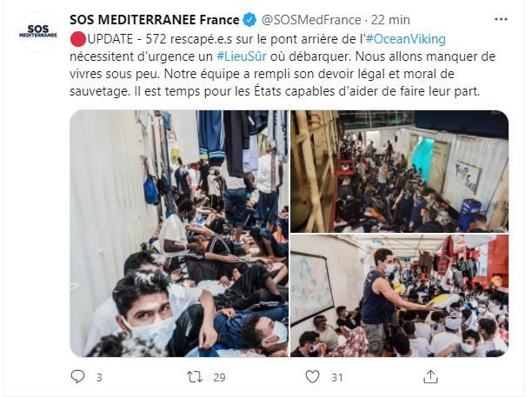Image resolution: width=532 pixels, height=397 pixels.
Task: Open the SOS Mediterranee profile avatar
Action: [x=38, y=31]
